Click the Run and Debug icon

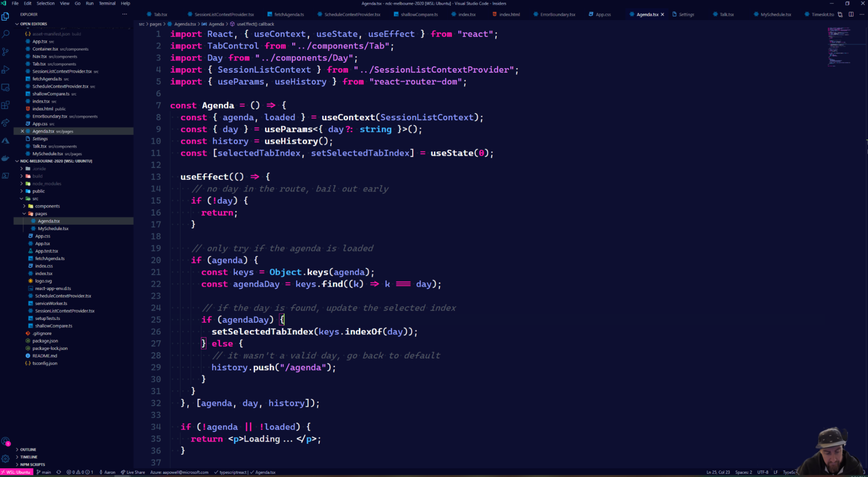(7, 71)
